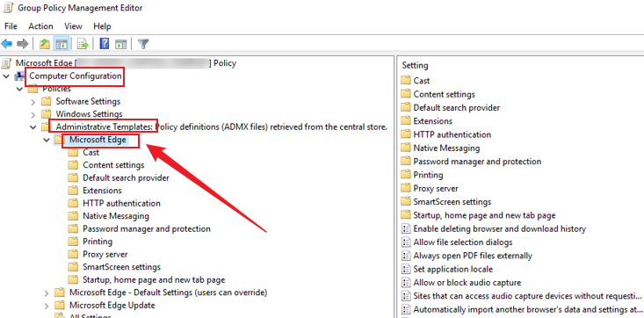Select Default search provider in the tree
The height and width of the screenshot is (318, 644).
pyautogui.click(x=127, y=178)
